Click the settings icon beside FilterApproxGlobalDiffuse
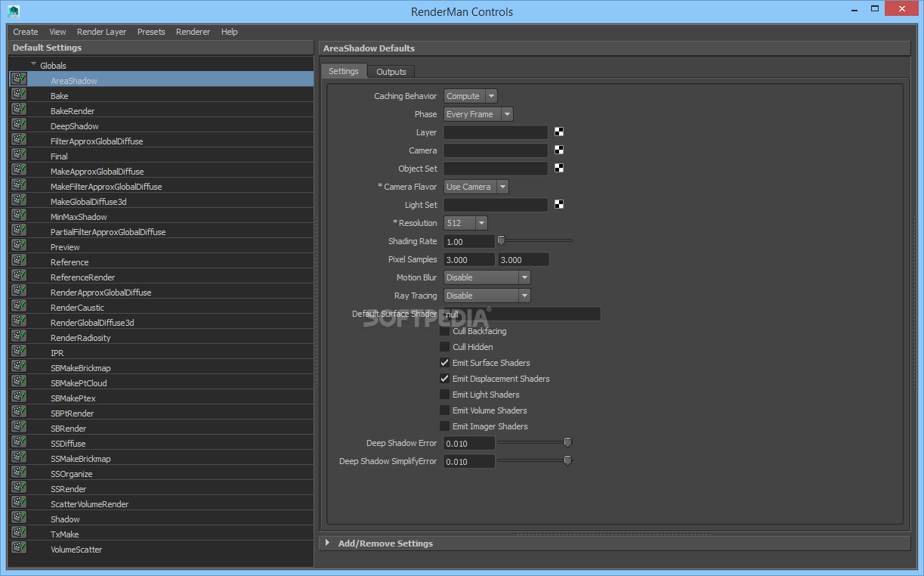This screenshot has width=924, height=576. (x=19, y=139)
